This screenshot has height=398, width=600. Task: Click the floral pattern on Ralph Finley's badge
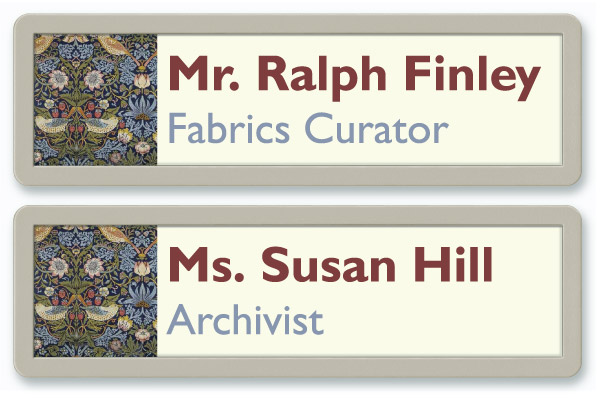coord(95,100)
